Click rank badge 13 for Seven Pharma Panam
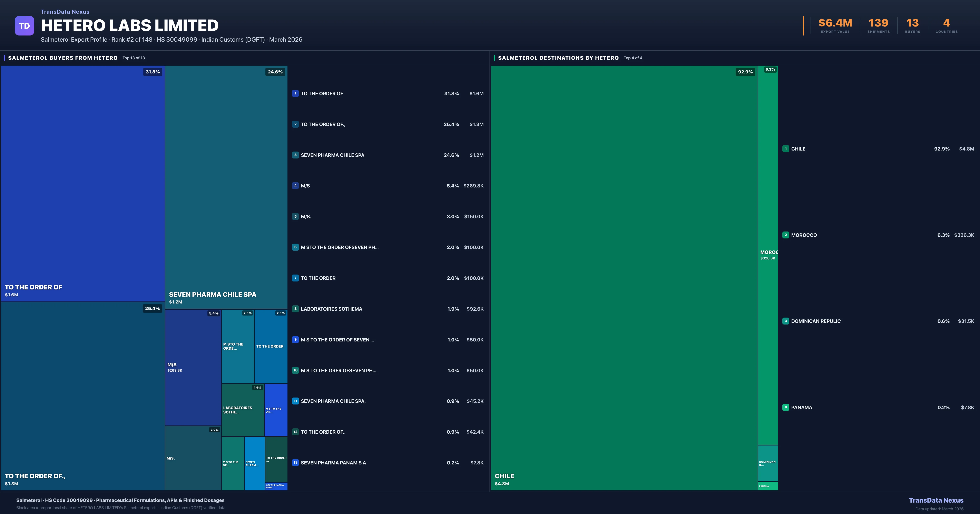Viewport: 980px width, 514px height. pos(295,463)
